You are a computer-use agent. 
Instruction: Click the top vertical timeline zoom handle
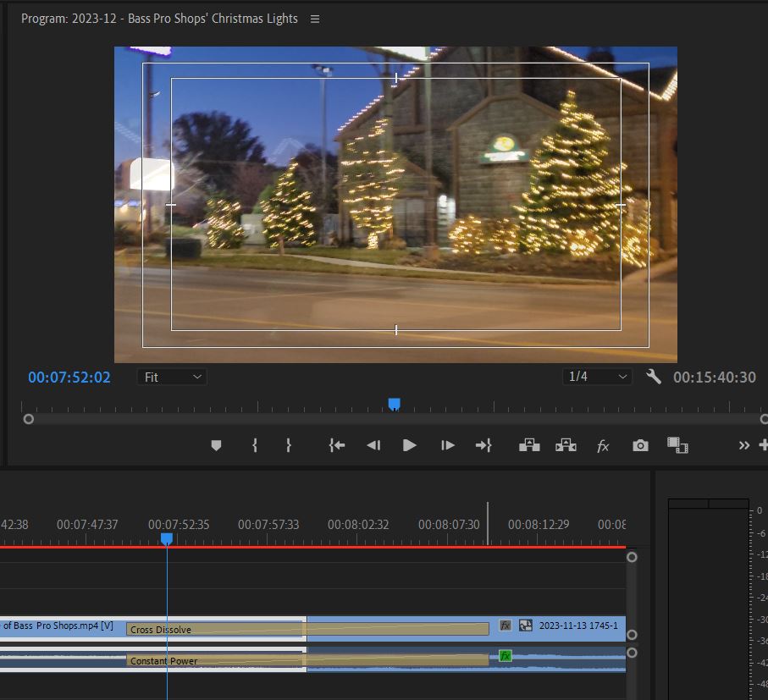coord(632,557)
